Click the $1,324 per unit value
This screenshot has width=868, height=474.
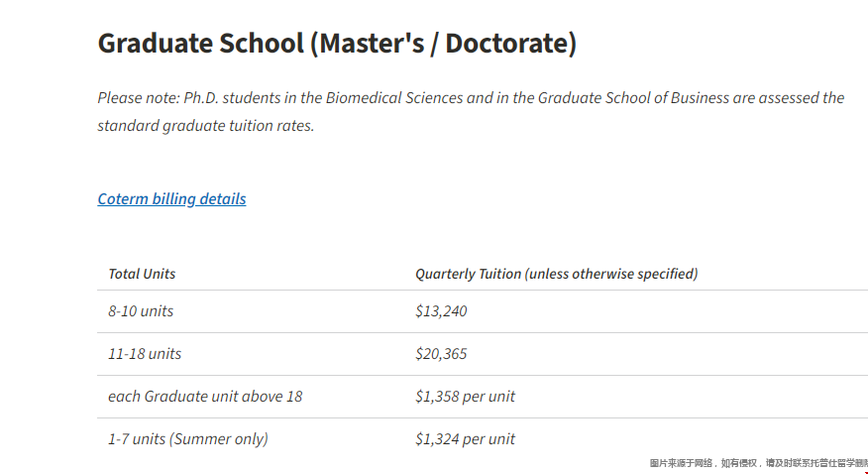tap(465, 439)
